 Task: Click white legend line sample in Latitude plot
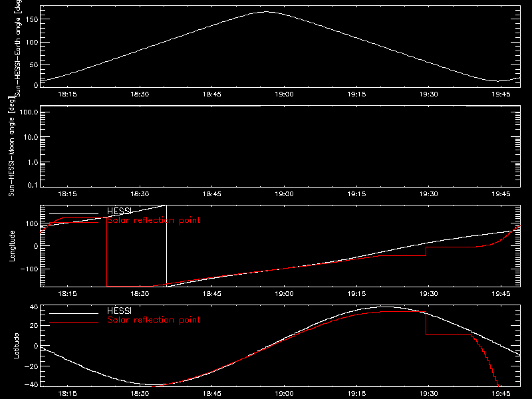(74, 313)
